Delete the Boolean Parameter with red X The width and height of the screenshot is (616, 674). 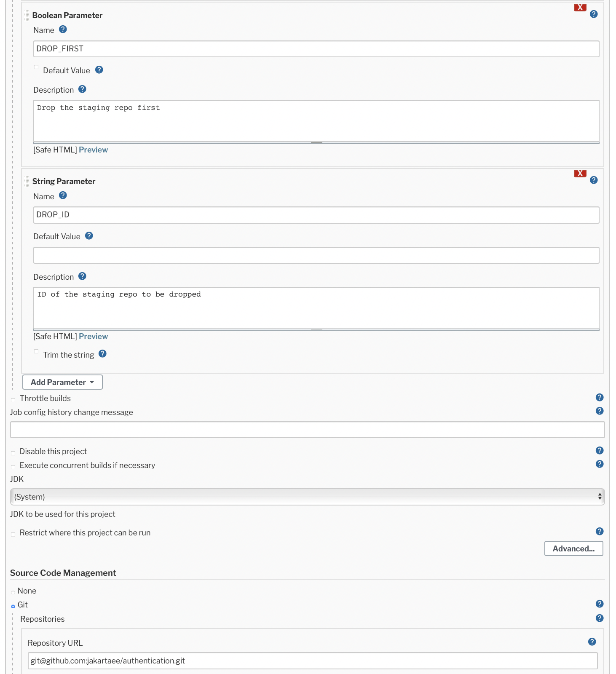[580, 8]
